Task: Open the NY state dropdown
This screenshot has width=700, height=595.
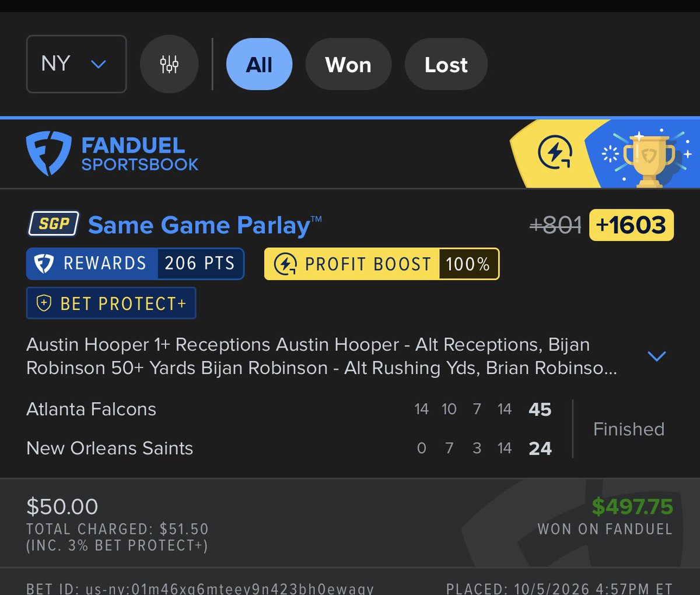Action: [x=76, y=64]
